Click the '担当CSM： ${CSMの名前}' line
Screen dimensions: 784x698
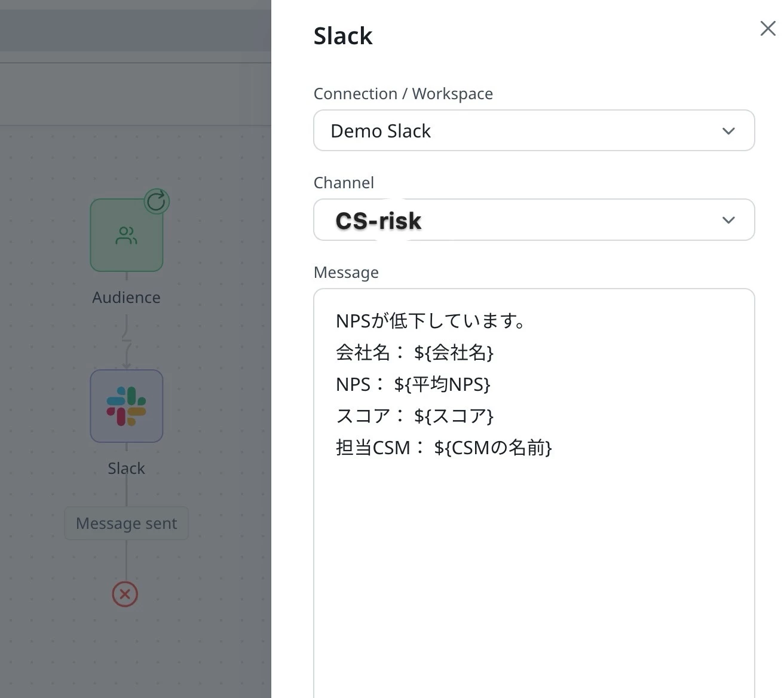[444, 448]
